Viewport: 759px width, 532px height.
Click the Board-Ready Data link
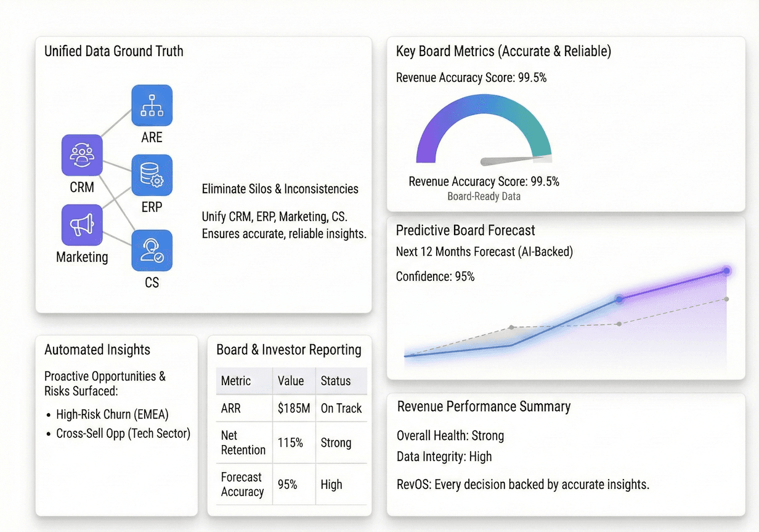tap(484, 196)
